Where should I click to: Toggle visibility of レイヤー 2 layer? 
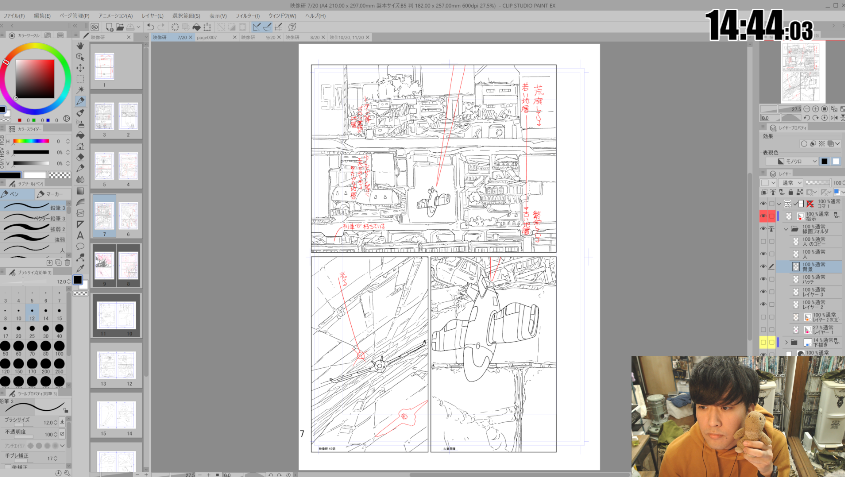pyautogui.click(x=763, y=304)
